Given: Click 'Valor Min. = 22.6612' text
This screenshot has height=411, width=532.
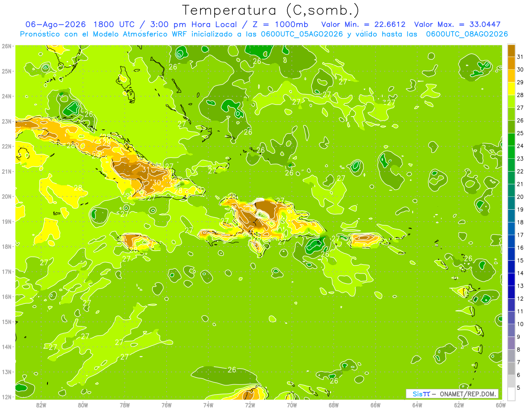Looking at the screenshot, I should (363, 24).
